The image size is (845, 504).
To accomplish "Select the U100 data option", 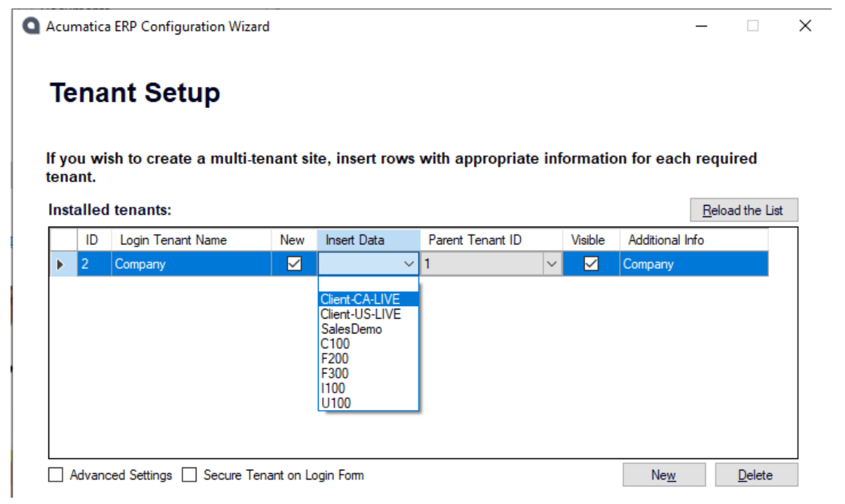I will click(x=368, y=403).
